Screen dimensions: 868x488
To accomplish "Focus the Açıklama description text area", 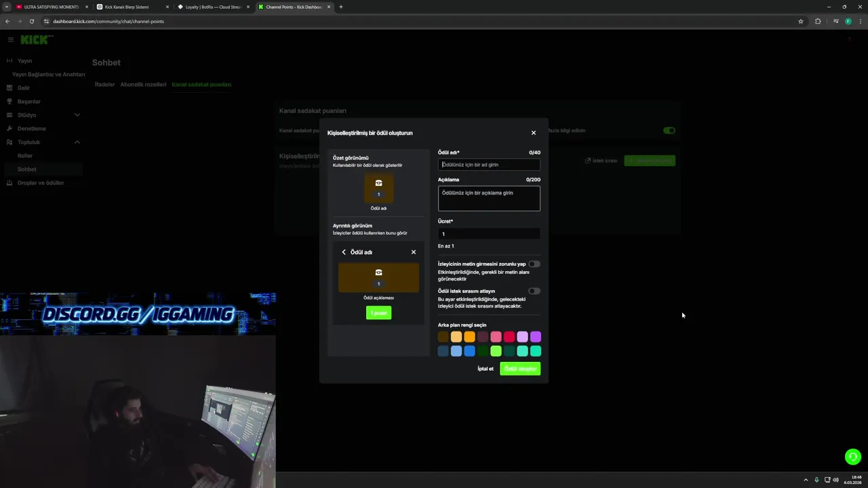I will point(489,199).
